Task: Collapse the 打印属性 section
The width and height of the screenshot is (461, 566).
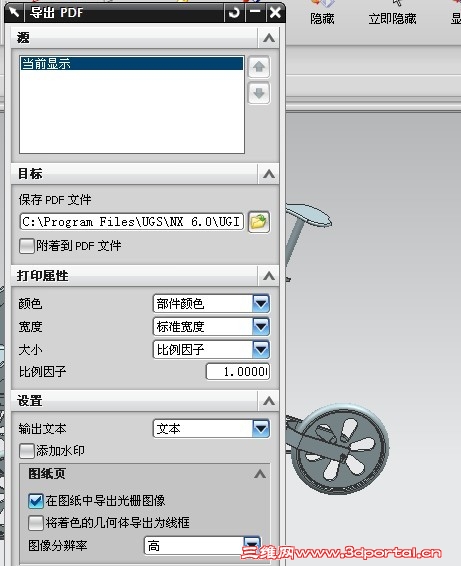Action: [269, 276]
